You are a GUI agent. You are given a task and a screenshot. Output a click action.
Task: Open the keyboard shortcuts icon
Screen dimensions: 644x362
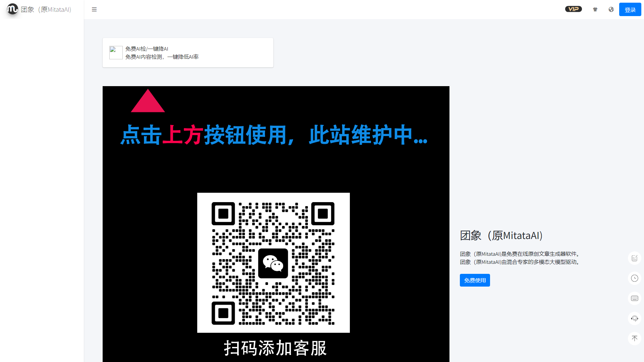(x=634, y=298)
